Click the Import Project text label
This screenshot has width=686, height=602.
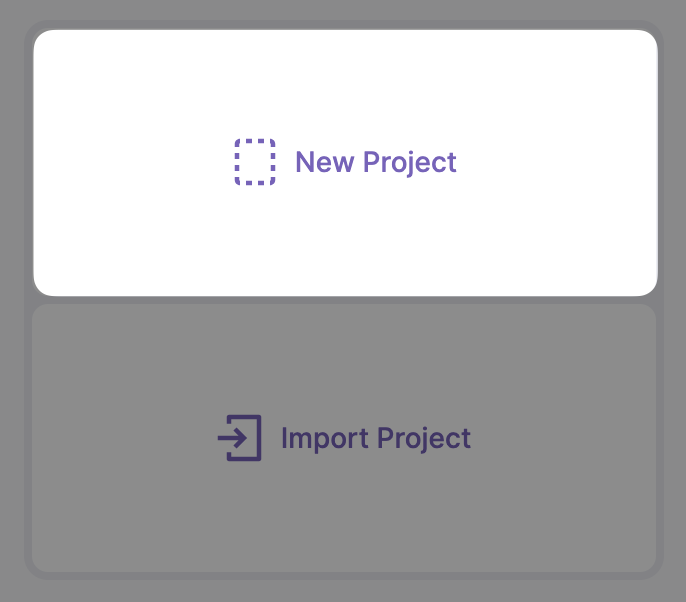(376, 438)
